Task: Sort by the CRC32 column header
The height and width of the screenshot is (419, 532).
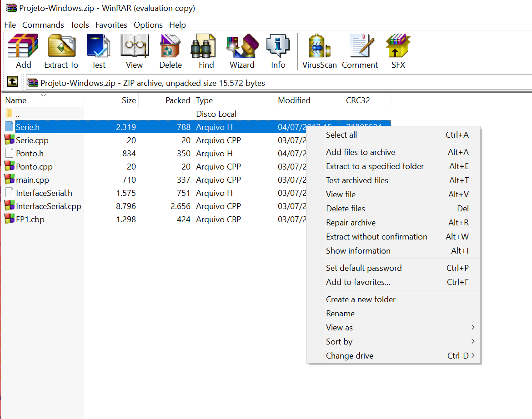Action: 367,100
